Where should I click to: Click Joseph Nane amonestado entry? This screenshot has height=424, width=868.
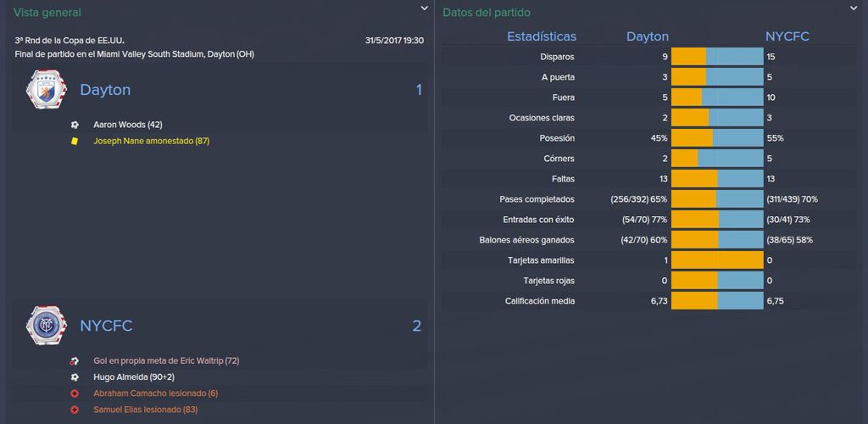coord(151,141)
